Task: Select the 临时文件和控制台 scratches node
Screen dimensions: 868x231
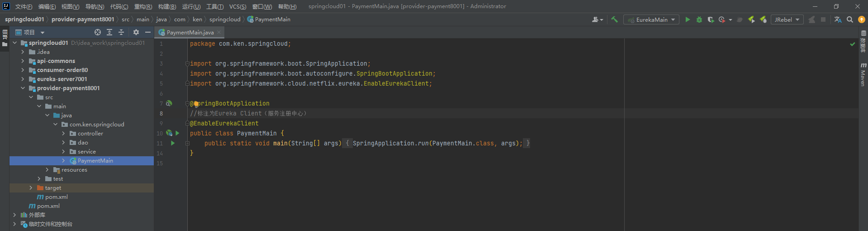Action: tap(50, 224)
